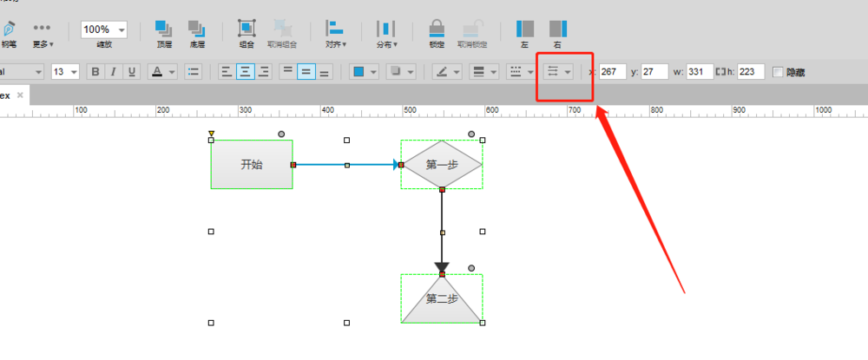The height and width of the screenshot is (360, 868).
Task: Close the open page tab
Action: point(20,95)
